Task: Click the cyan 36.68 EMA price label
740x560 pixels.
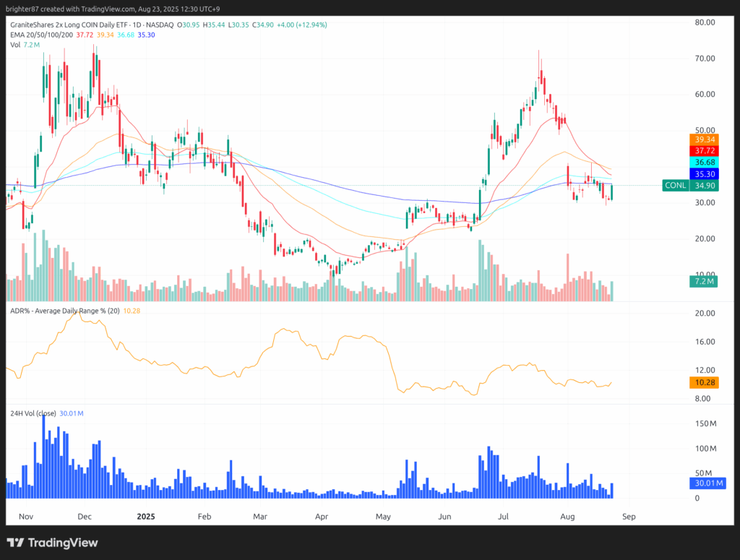Action: (704, 163)
